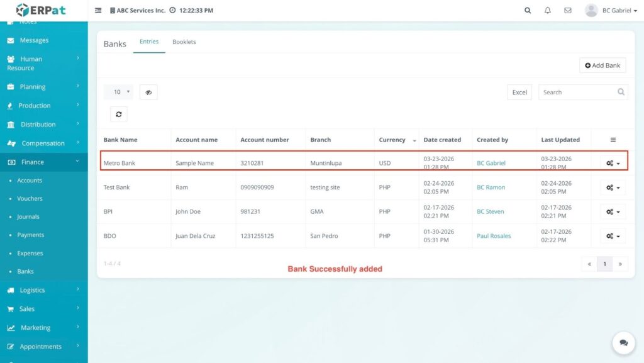This screenshot has width=644, height=363.
Task: Open BC Gabriel user profile dropdown
Action: coord(611,11)
